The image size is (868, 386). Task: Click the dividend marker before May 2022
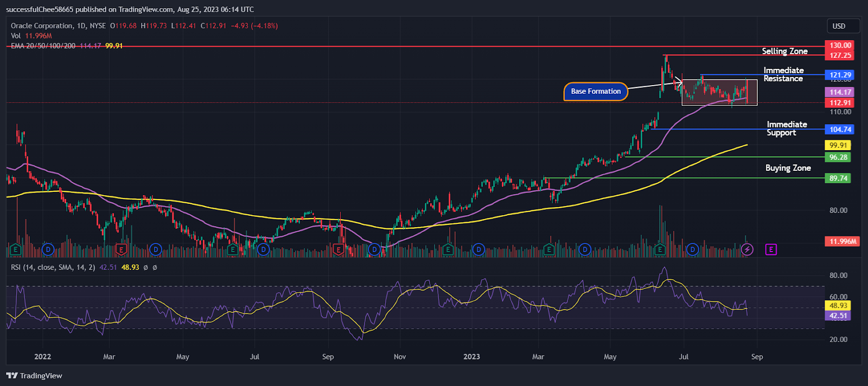point(156,249)
